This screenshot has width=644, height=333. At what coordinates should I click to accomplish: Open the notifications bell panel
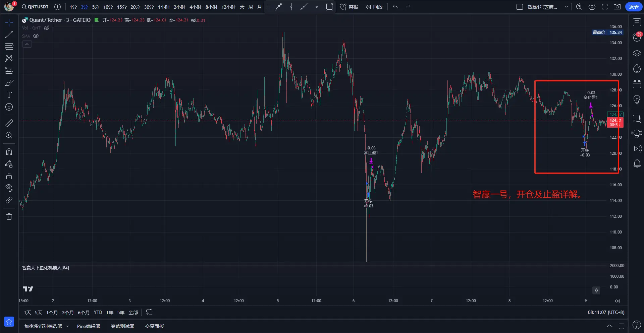click(637, 164)
